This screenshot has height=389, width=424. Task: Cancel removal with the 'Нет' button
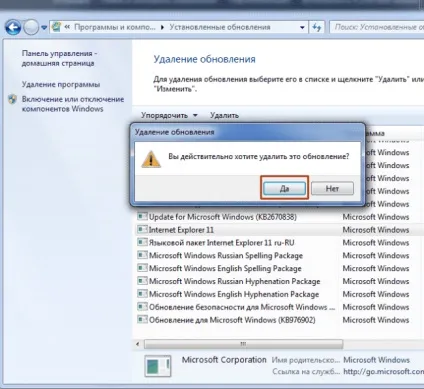click(x=332, y=189)
